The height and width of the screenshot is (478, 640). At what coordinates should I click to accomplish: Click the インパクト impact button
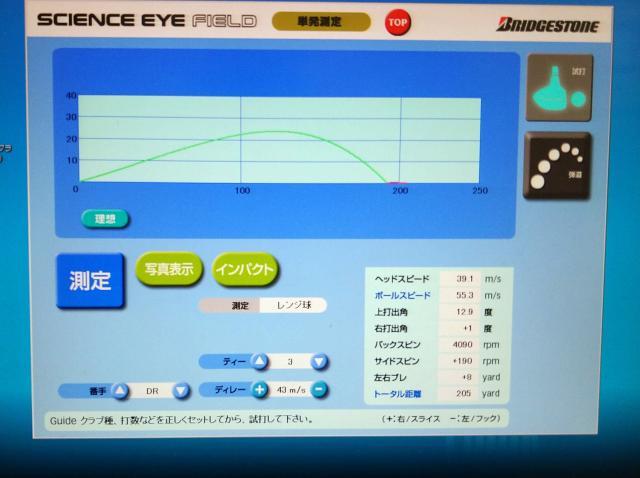coord(245,269)
